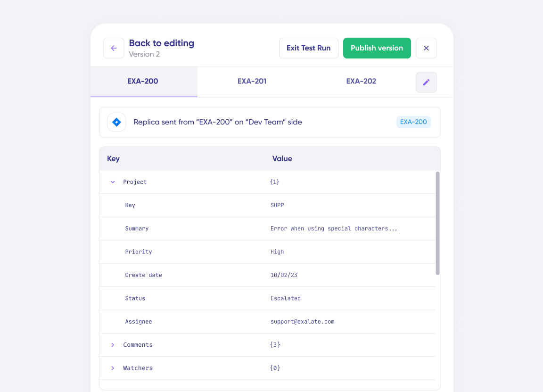Expand the Comments row
This screenshot has height=392, width=543.
click(x=113, y=345)
